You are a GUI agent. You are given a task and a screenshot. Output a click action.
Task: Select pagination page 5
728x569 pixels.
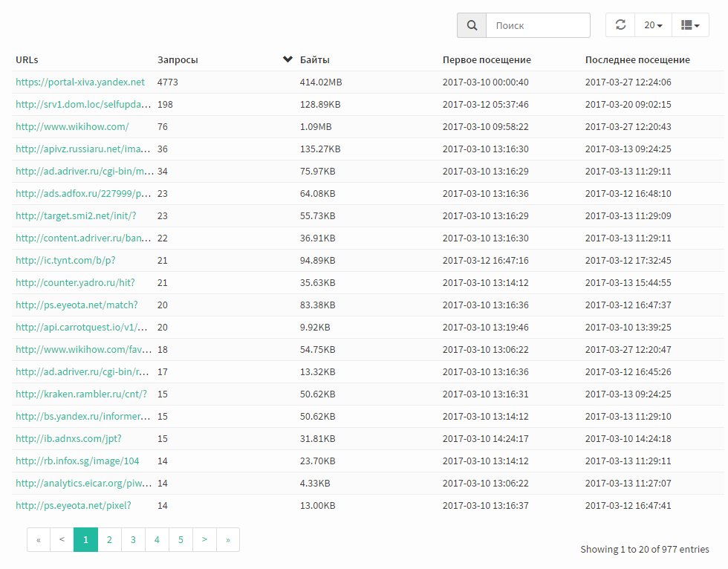tap(181, 540)
